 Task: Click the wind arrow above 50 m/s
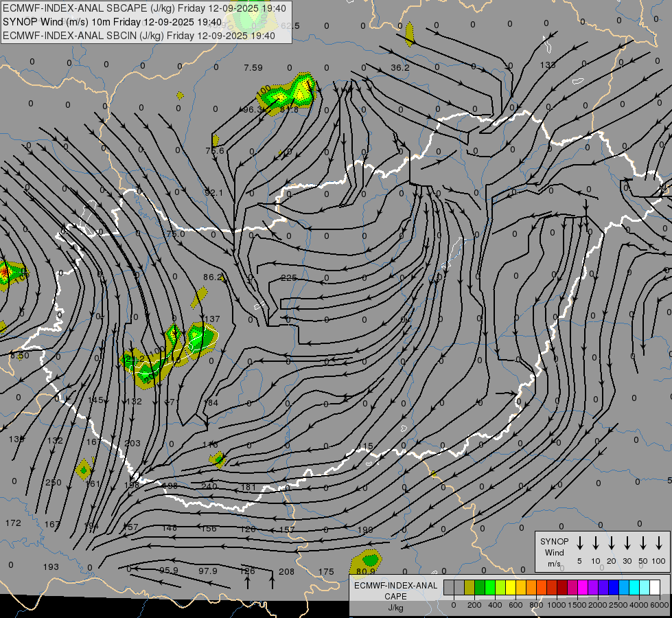click(x=643, y=543)
